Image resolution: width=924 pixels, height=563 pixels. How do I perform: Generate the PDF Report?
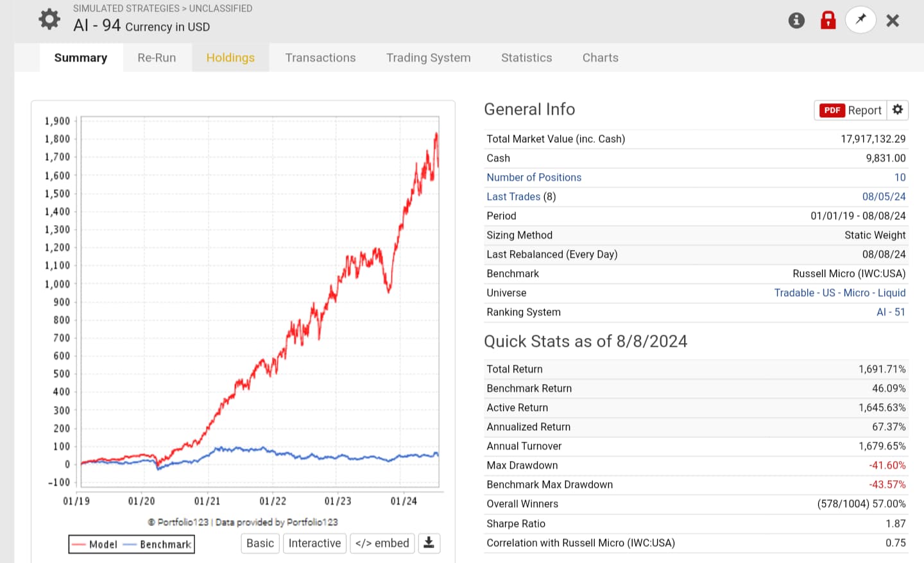(x=850, y=110)
